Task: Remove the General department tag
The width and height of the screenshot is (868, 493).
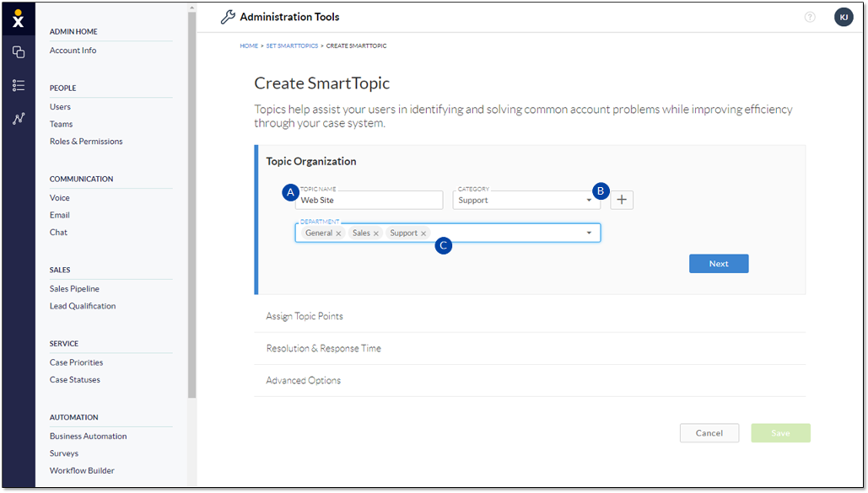Action: click(338, 233)
